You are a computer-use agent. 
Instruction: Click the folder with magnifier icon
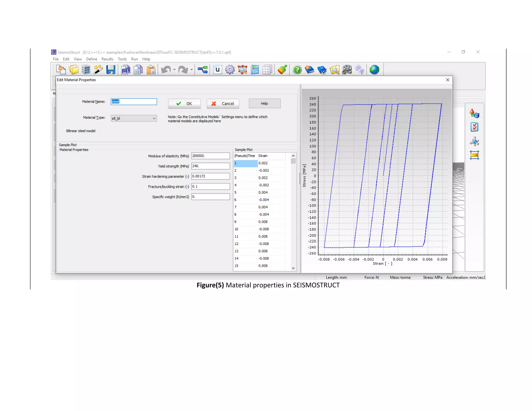tap(335, 70)
